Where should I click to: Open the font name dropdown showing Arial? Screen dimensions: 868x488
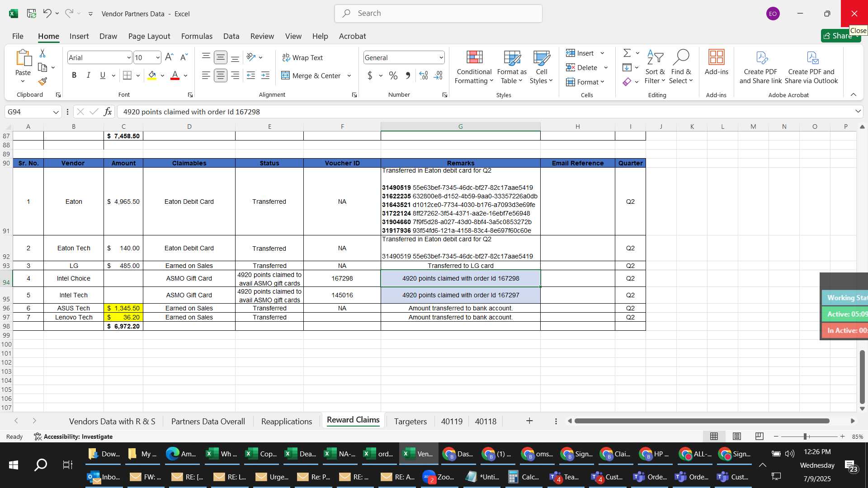tap(128, 58)
